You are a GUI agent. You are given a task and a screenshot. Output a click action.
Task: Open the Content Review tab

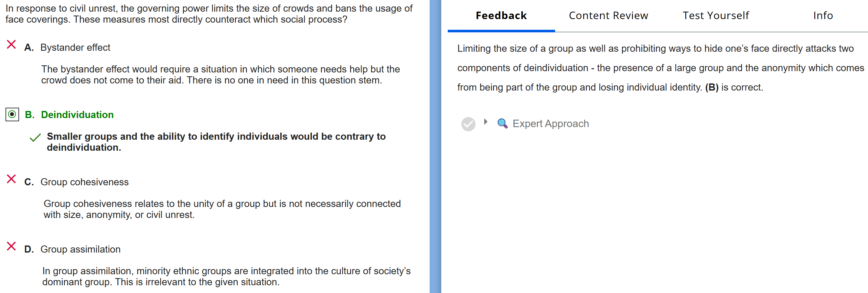pyautogui.click(x=608, y=16)
